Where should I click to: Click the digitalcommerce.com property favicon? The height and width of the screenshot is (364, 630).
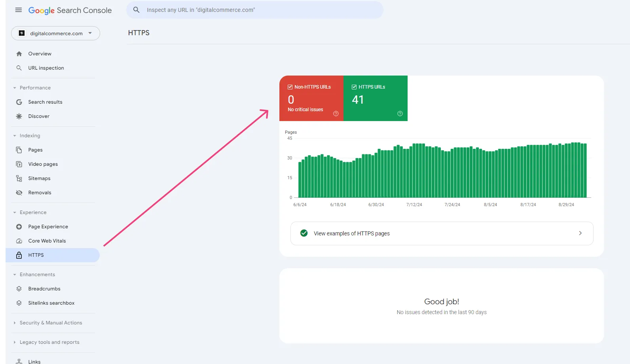point(22,33)
